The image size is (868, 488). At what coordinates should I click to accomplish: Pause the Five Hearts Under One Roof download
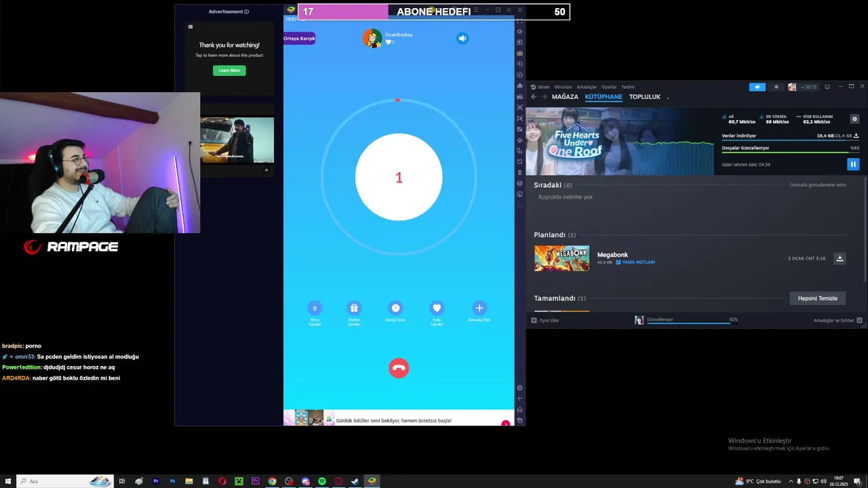point(853,164)
